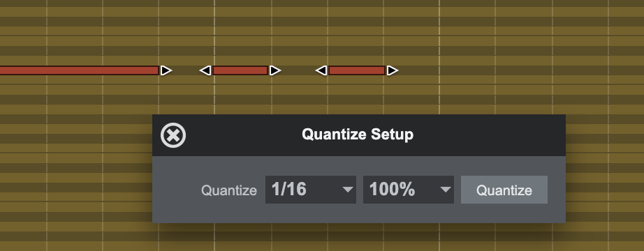
Task: Click empty grid space between the first two notes
Action: click(186, 70)
